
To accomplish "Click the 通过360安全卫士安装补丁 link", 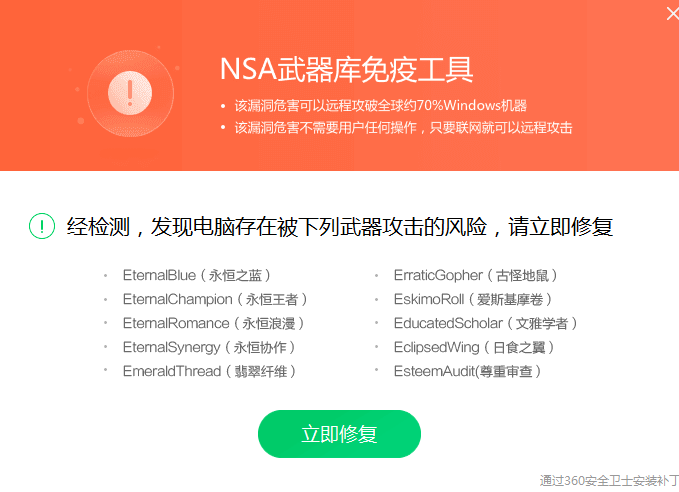I will [609, 481].
